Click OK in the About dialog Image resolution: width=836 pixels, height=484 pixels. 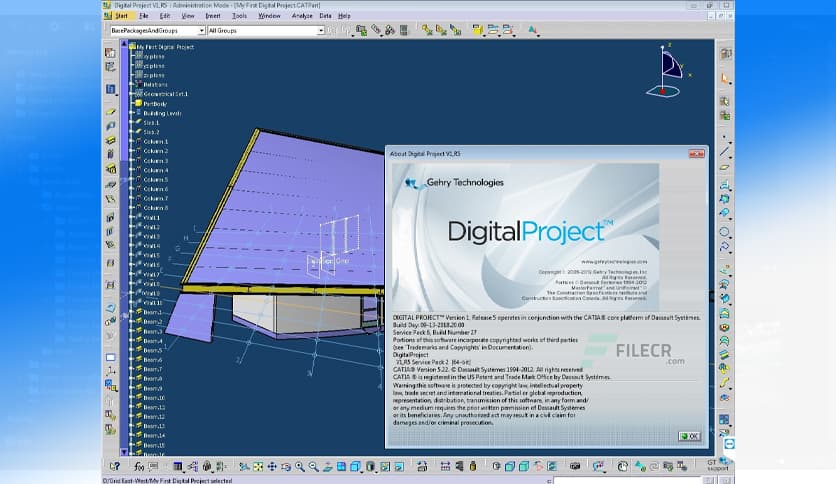pos(689,436)
